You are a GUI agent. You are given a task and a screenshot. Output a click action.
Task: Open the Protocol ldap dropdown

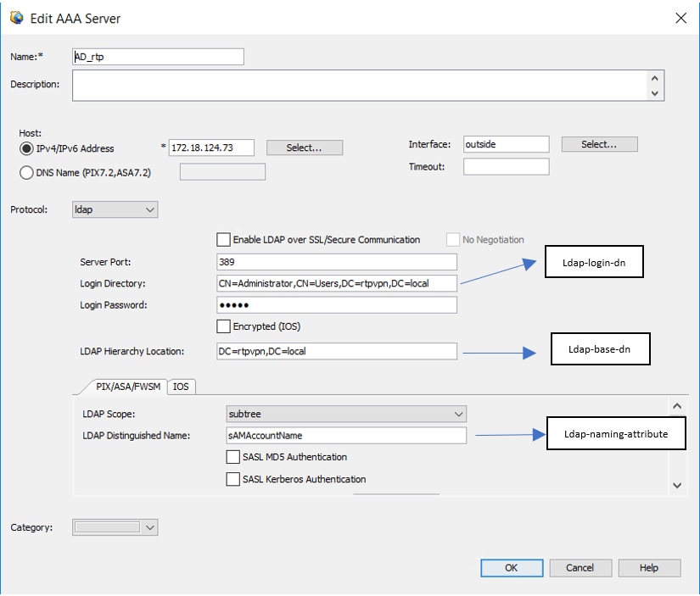point(115,209)
